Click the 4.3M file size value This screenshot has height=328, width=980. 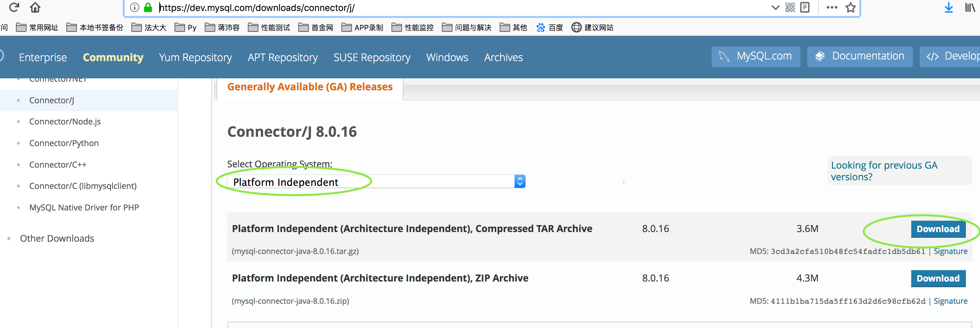click(807, 278)
